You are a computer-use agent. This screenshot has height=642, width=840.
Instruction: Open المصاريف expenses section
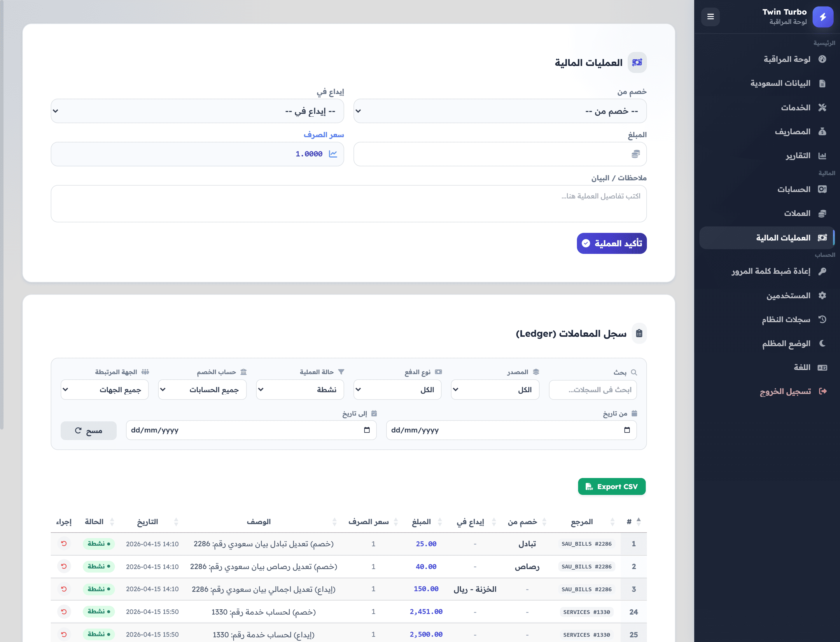(767, 132)
